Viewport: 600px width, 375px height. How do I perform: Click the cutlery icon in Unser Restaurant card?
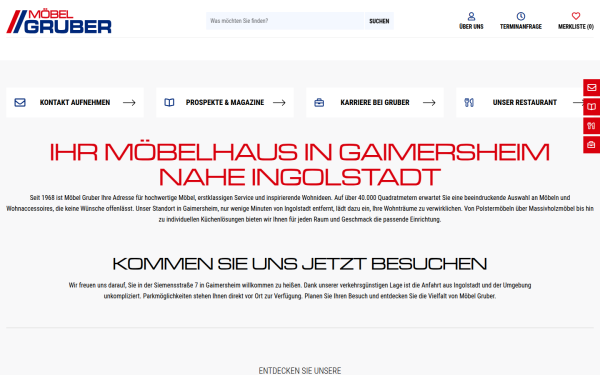click(x=469, y=103)
